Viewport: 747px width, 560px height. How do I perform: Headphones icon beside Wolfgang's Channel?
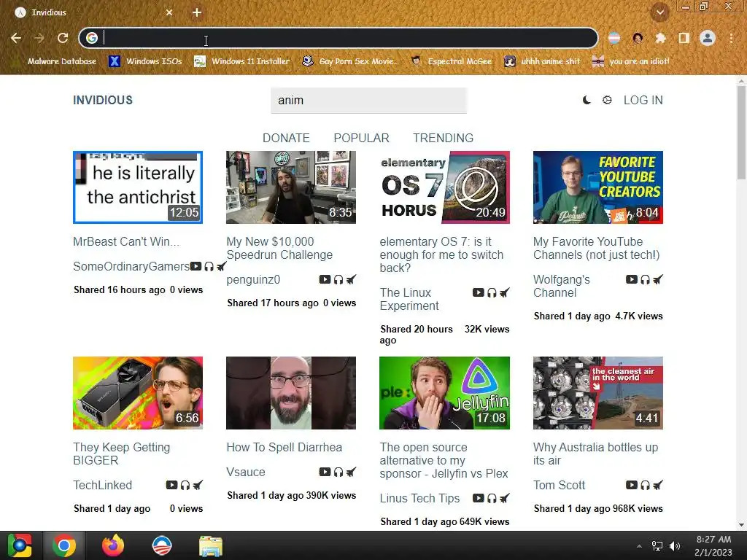(645, 279)
